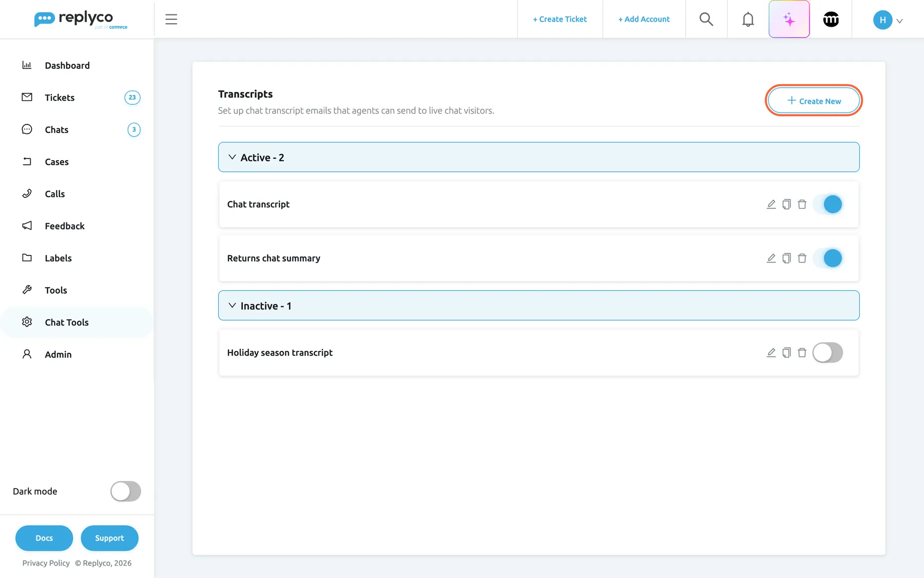Open the Support button
Viewport: 924px width, 578px height.
pos(109,538)
